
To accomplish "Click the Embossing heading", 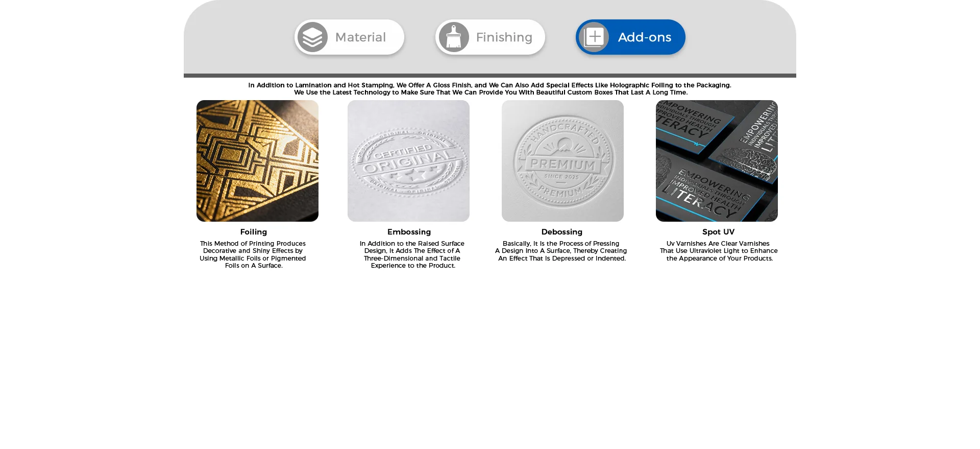I will point(409,232).
